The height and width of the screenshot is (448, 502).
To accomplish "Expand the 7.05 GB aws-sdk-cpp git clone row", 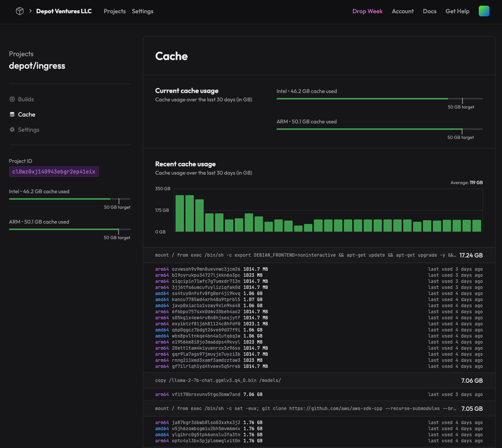I will tap(318, 409).
